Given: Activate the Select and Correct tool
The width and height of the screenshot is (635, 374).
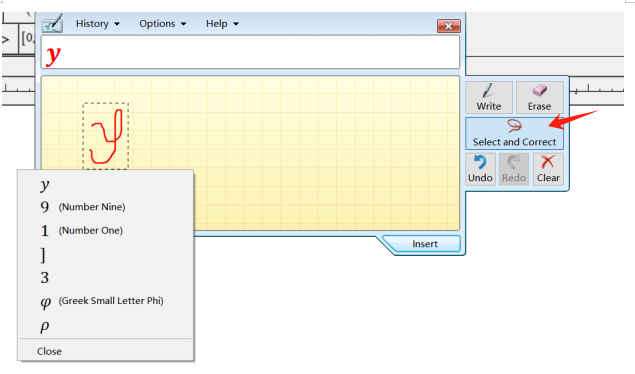Looking at the screenshot, I should pos(514,134).
